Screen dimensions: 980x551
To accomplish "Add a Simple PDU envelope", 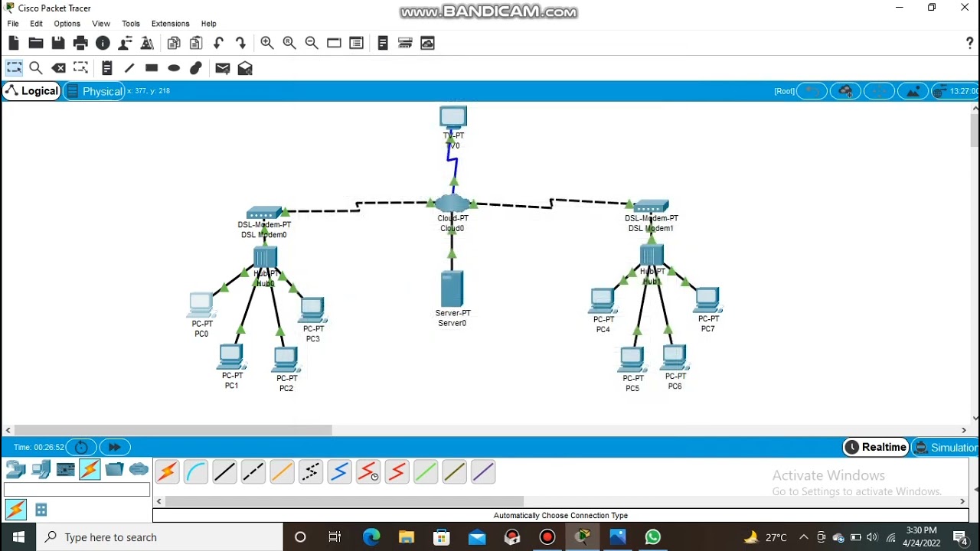I will click(x=223, y=68).
